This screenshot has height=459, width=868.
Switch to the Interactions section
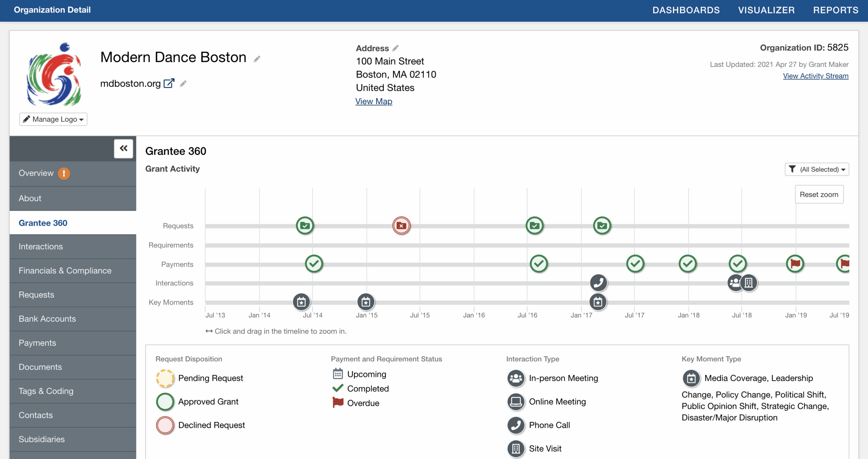[x=40, y=246]
